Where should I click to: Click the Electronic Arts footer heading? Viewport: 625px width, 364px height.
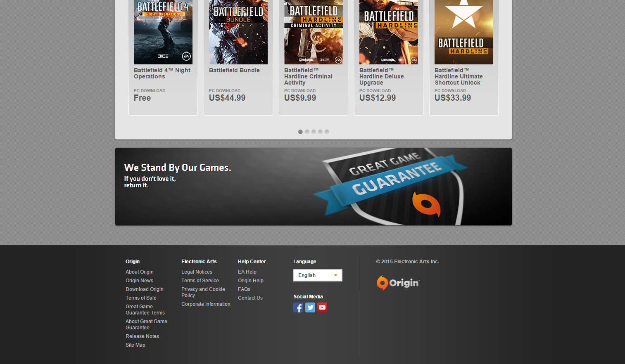pos(199,262)
